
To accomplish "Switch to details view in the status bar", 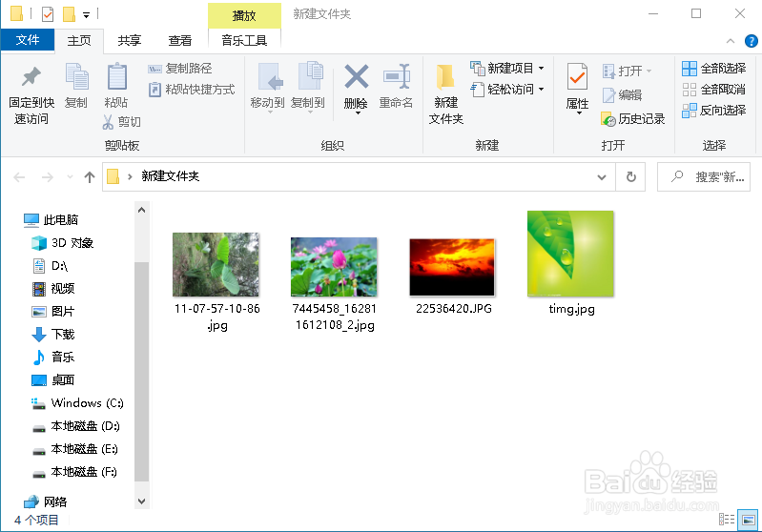I will 727,520.
